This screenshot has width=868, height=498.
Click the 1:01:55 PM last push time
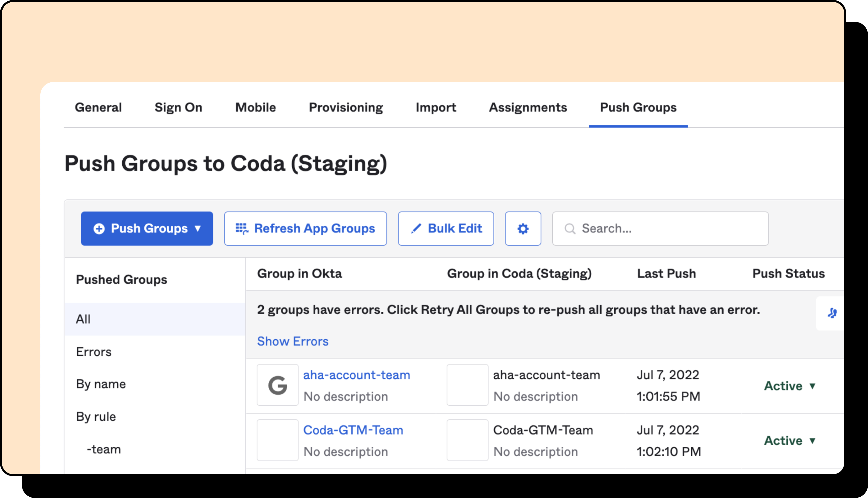tap(668, 396)
